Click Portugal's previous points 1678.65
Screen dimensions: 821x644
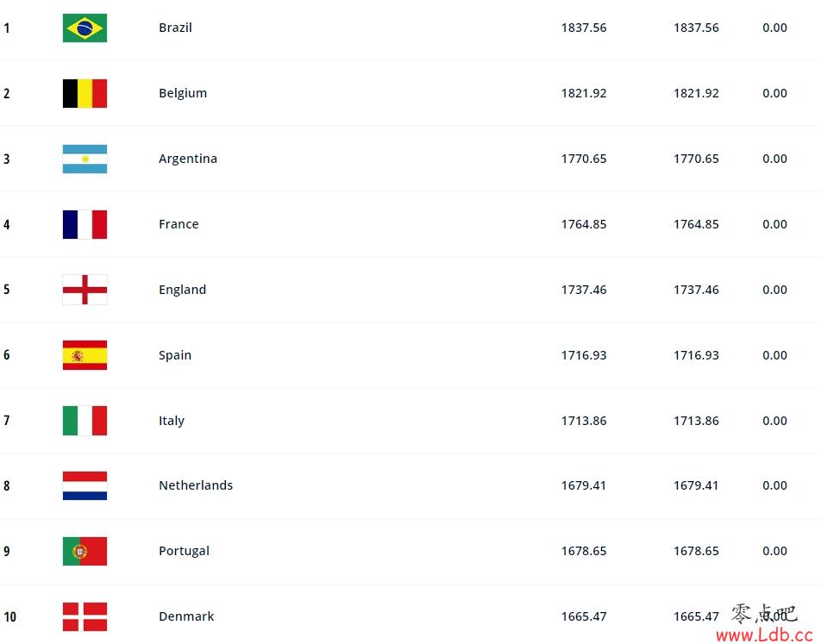(696, 551)
